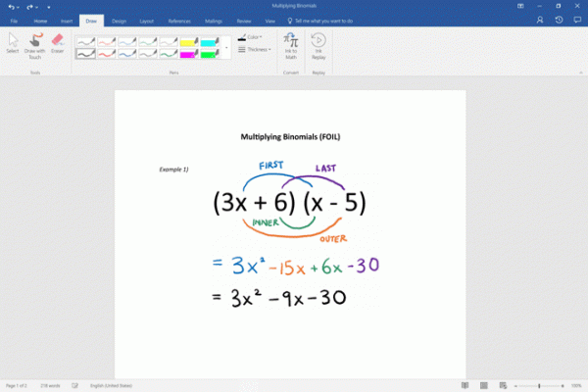Choose the magenta highlighter
588x392 pixels.
(189, 54)
